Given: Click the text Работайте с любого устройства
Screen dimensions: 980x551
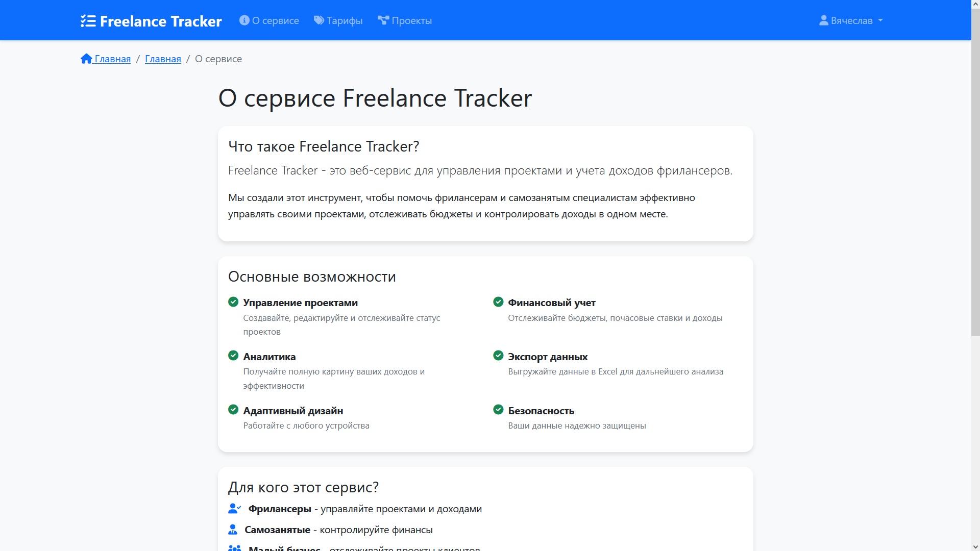Looking at the screenshot, I should [306, 425].
